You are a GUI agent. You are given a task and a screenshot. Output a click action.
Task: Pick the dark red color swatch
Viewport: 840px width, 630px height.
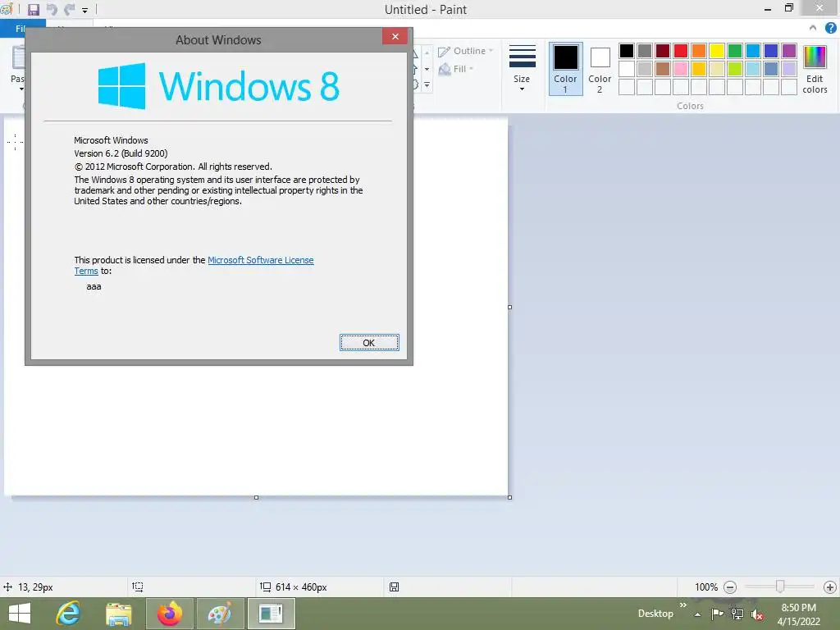(663, 51)
